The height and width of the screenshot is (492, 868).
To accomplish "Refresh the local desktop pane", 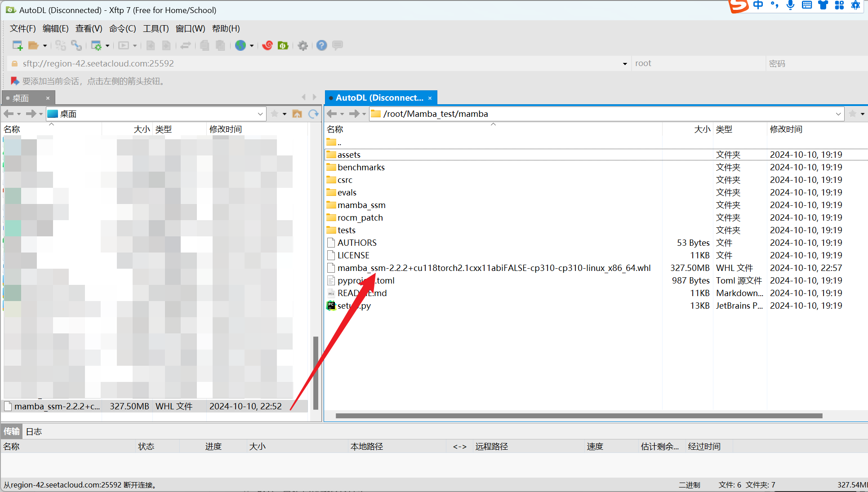I will click(313, 114).
